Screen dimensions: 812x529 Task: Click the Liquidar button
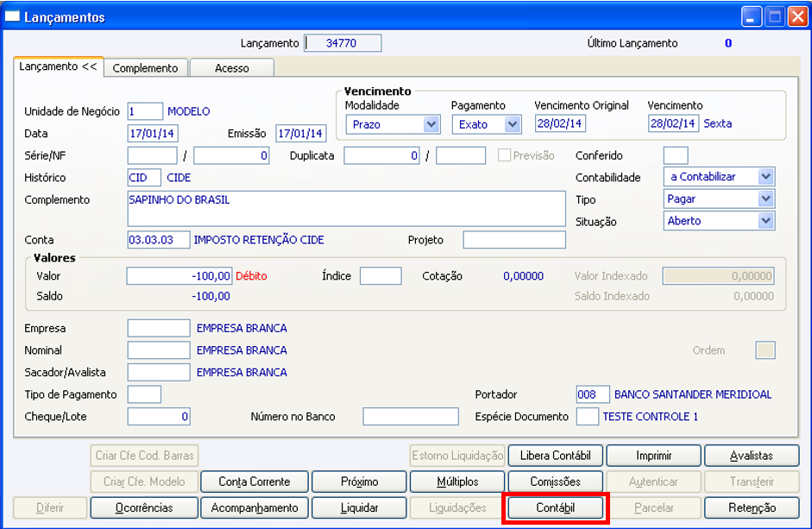coord(359,507)
